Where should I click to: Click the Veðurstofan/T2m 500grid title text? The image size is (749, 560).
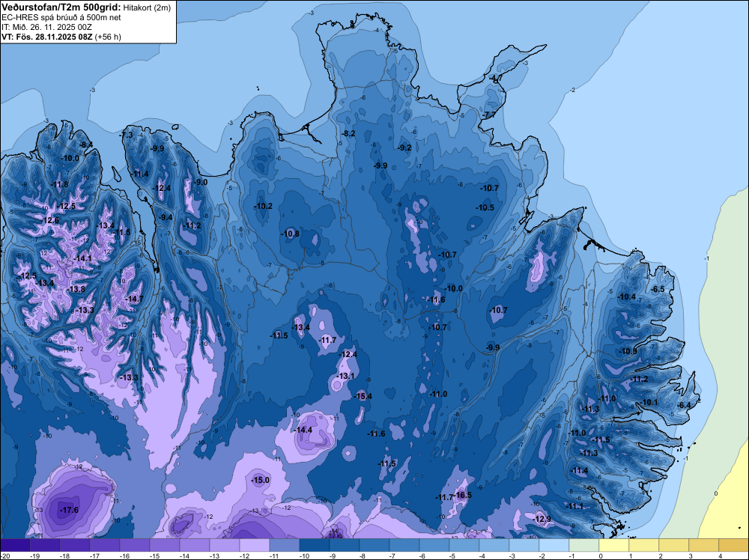tap(61, 7)
